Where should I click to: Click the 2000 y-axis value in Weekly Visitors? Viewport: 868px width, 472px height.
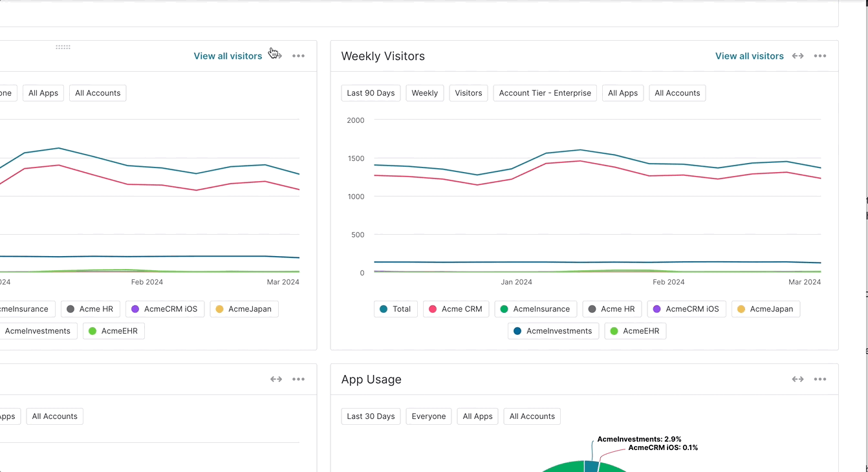click(356, 120)
